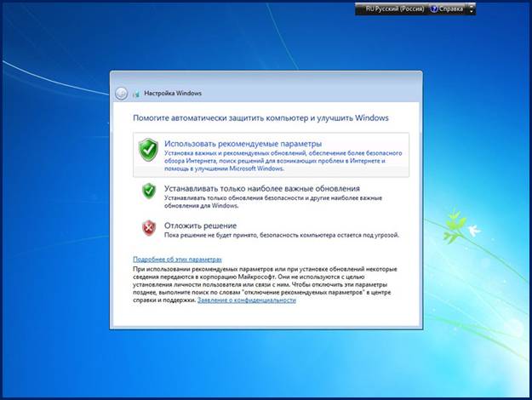532x400 pixels.
Task: Click the red shield next to Отложить решение
Action: 149,228
